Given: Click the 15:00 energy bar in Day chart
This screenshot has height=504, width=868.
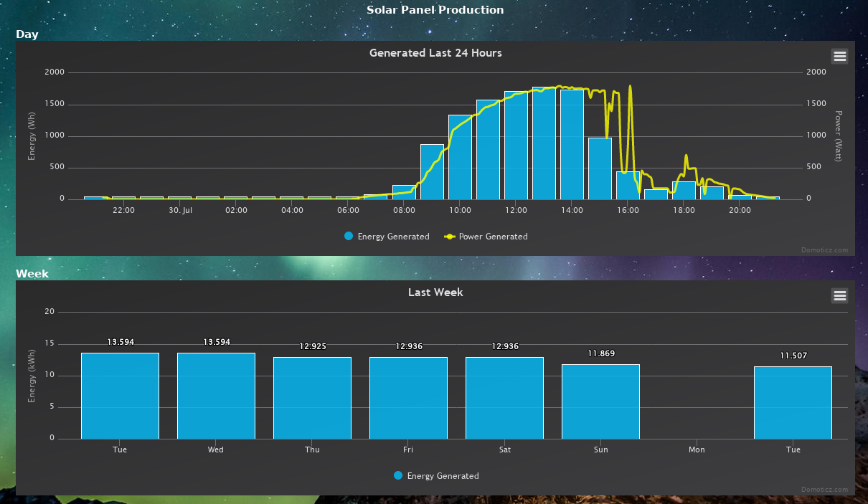Looking at the screenshot, I should pos(600,168).
